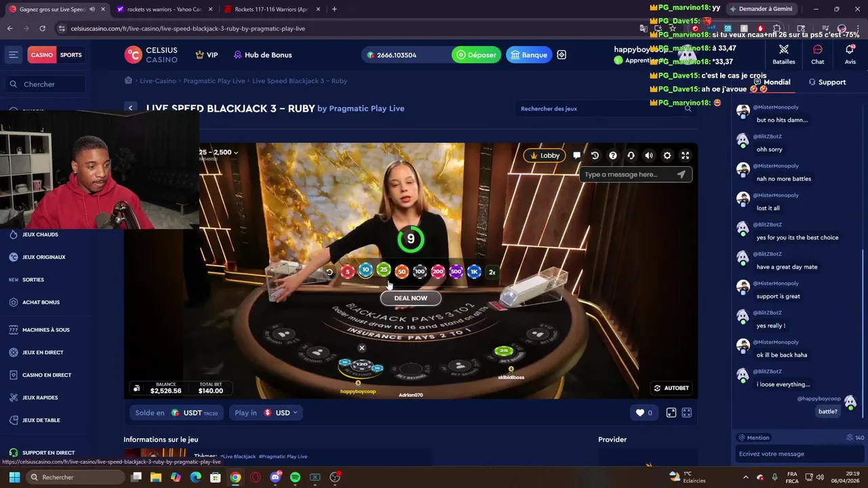Screen dimensions: 868x488
Task: Open the Support tab
Action: pos(827,82)
